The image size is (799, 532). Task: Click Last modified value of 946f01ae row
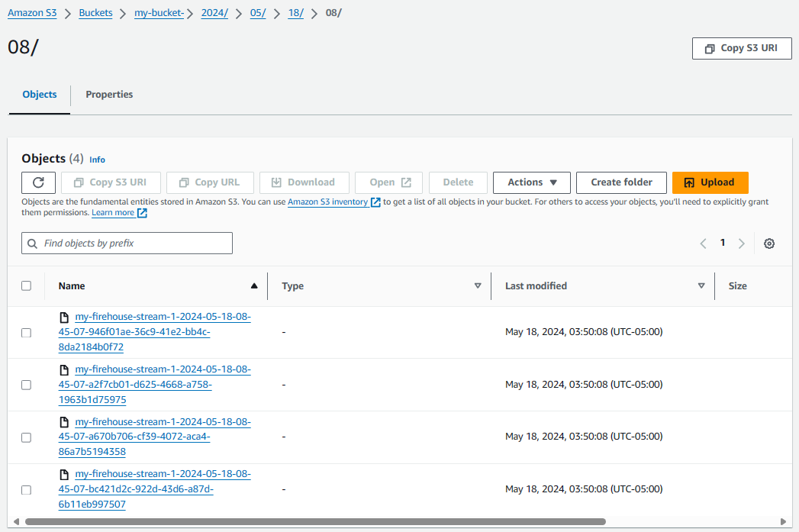pyautogui.click(x=584, y=332)
